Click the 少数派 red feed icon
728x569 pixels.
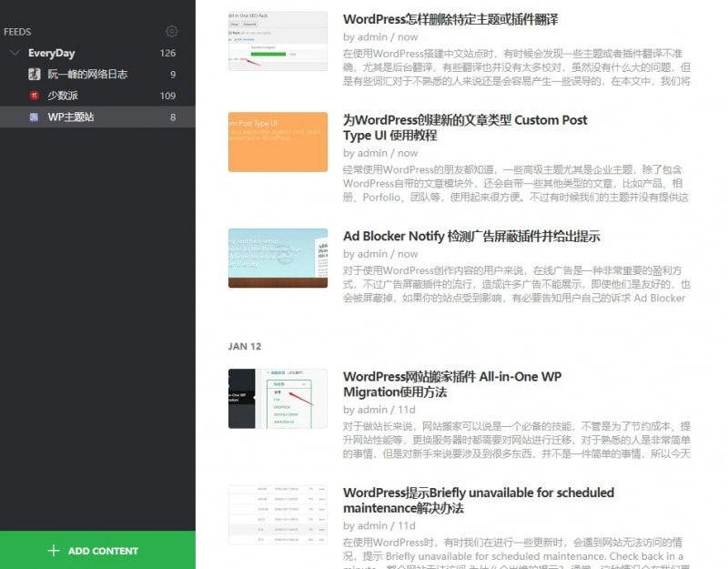point(34,96)
